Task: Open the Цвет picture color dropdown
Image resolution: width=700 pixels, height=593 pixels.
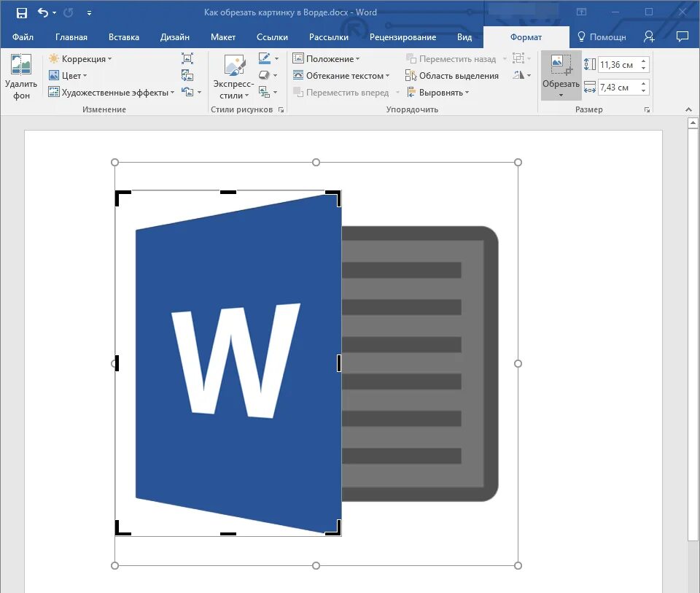Action: pyautogui.click(x=68, y=75)
